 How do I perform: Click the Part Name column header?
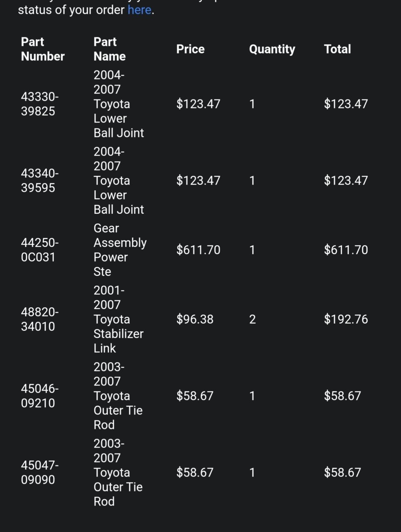(109, 49)
